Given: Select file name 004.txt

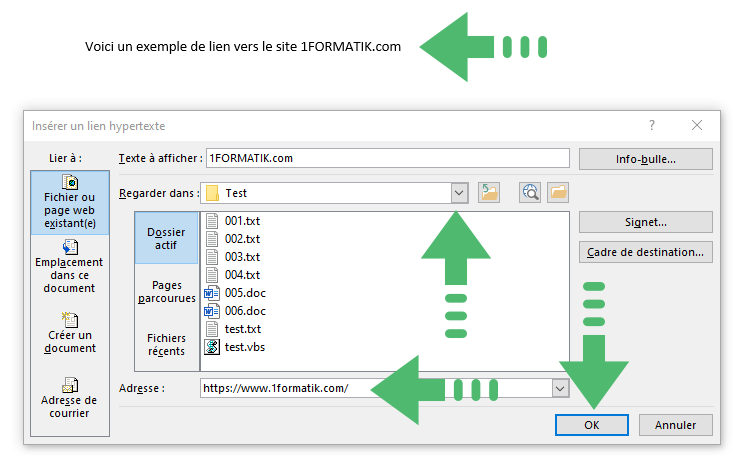Looking at the screenshot, I should pyautogui.click(x=242, y=275).
